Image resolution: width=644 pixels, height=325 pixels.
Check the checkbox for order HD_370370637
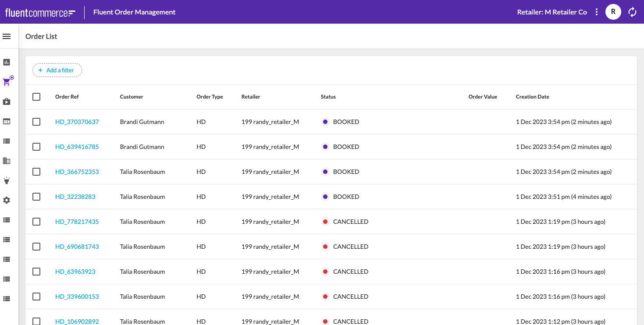tap(36, 122)
